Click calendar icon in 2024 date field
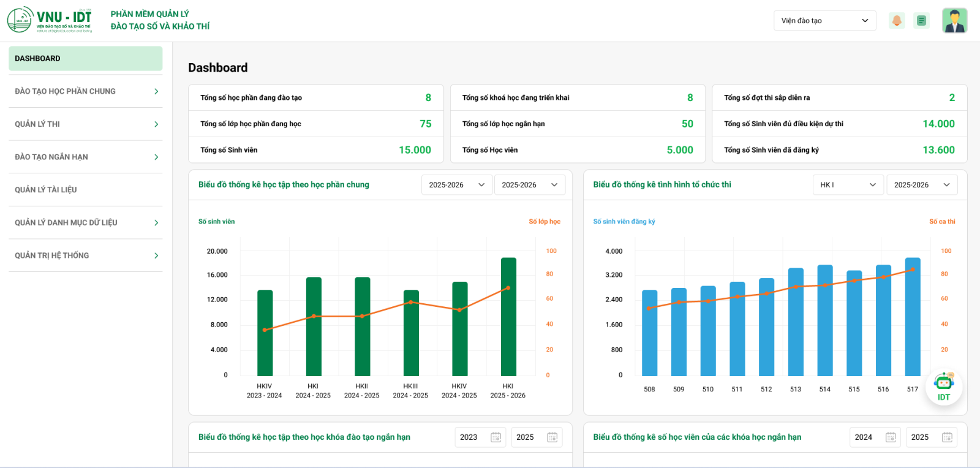The height and width of the screenshot is (468, 980). point(891,437)
